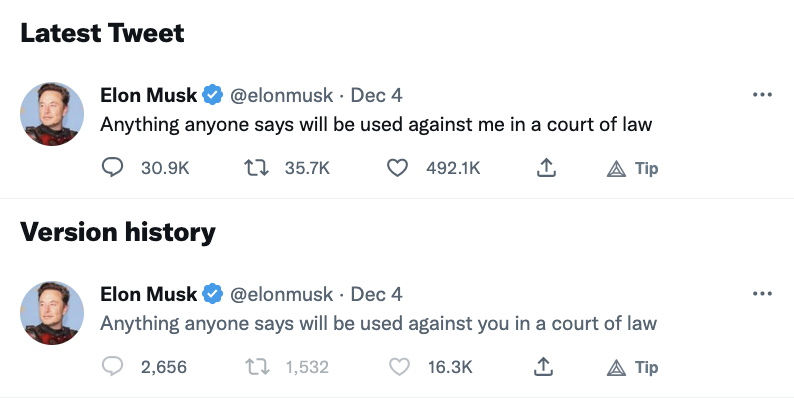Open more options on version history tweet
794x398 pixels.
point(762,294)
